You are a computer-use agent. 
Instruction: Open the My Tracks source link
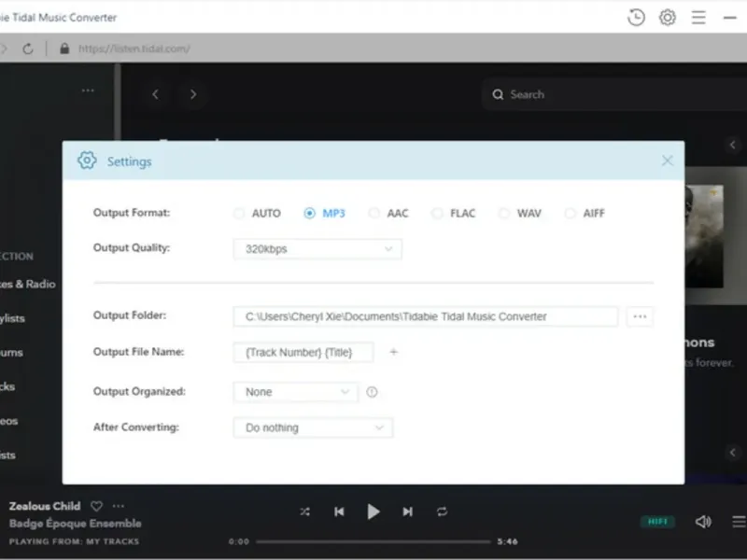(112, 541)
